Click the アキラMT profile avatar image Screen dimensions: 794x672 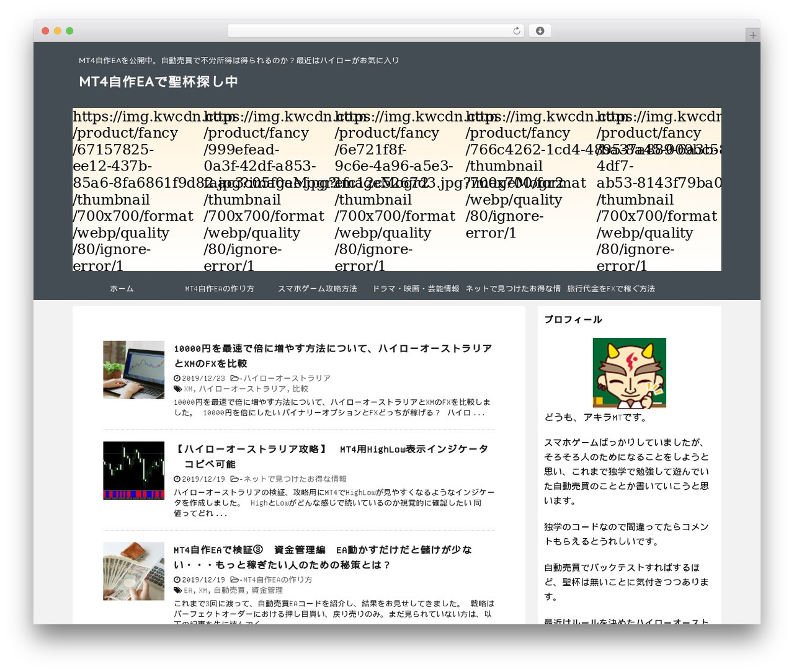coord(630,373)
